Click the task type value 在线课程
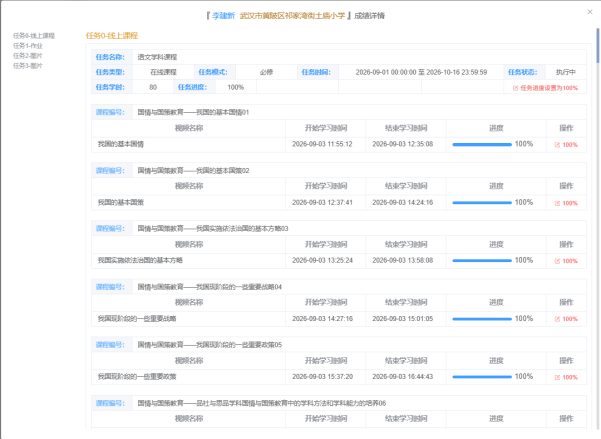This screenshot has width=601, height=439. point(163,72)
